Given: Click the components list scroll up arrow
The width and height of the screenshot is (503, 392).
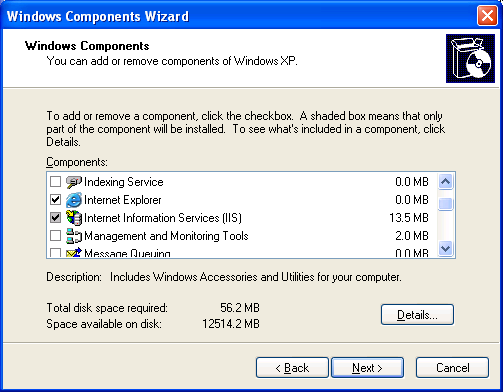Looking at the screenshot, I should [x=446, y=182].
